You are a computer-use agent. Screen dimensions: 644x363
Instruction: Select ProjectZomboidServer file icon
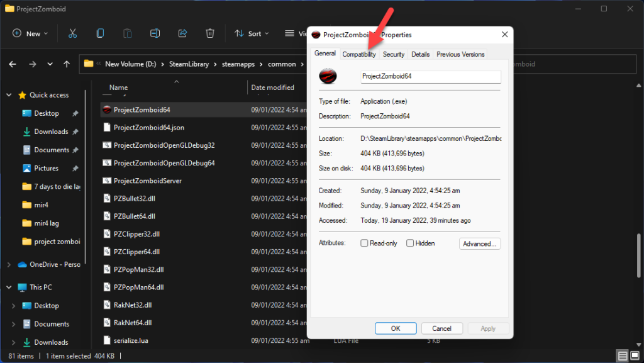click(x=107, y=181)
